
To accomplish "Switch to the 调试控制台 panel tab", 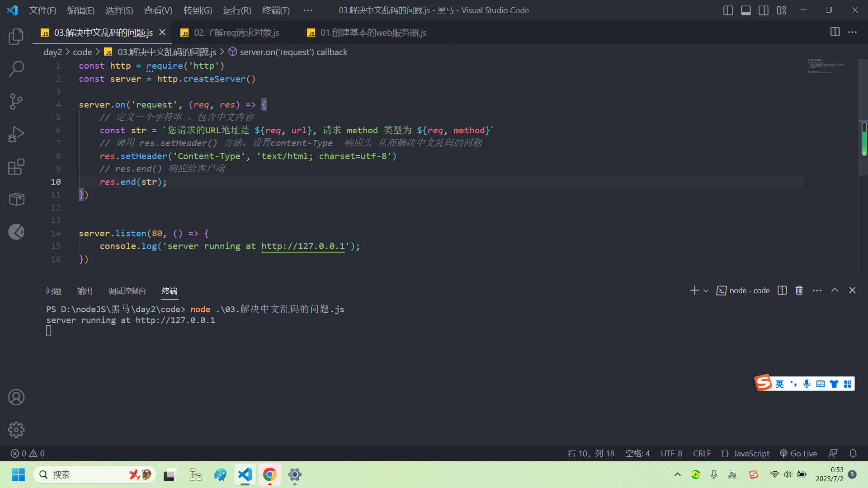I will [127, 291].
